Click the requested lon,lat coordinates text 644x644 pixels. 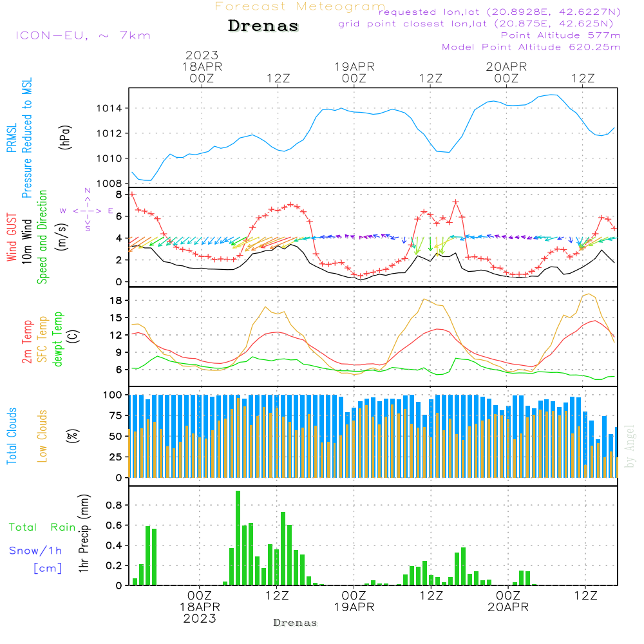pyautogui.click(x=500, y=12)
